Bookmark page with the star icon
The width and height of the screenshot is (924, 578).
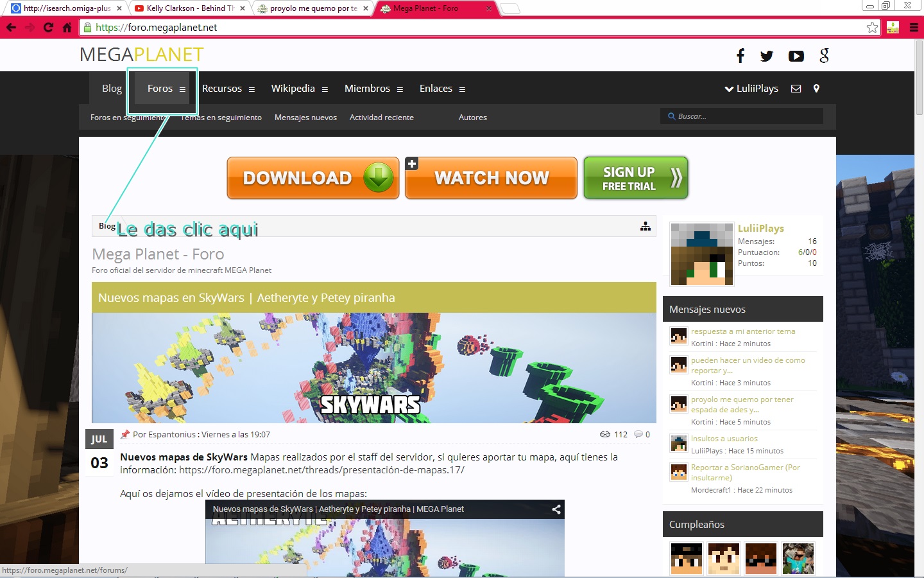tap(872, 27)
